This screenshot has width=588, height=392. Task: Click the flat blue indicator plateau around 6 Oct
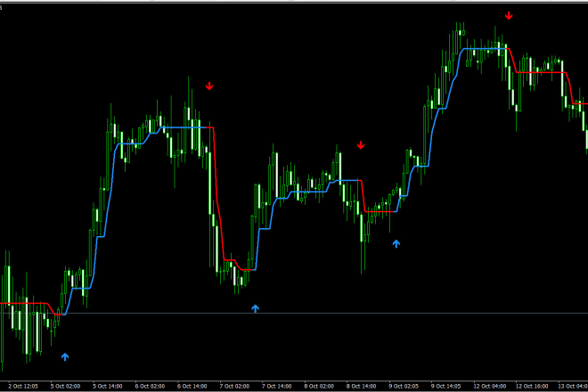[187, 127]
